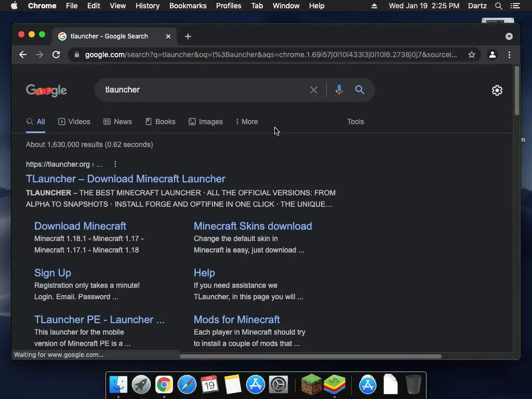Open Google quick settings gear
Viewport: 532px width, 399px height.
pyautogui.click(x=497, y=90)
